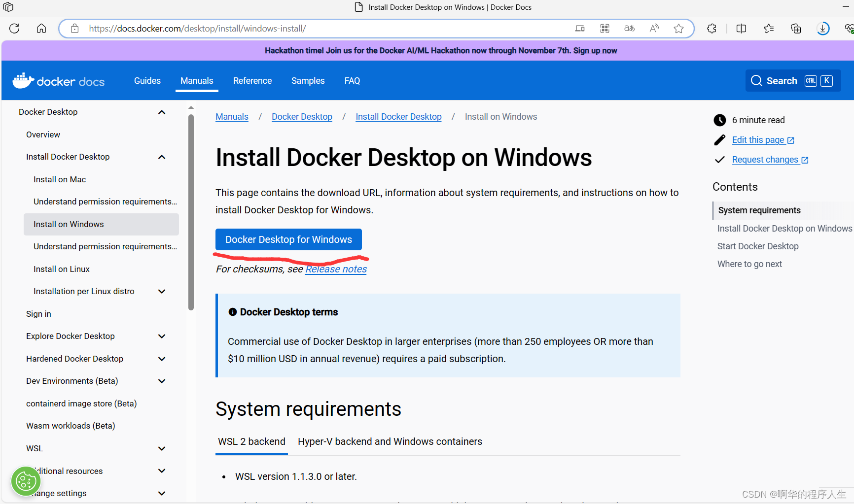
Task: Expand the Dev Environments (Beta) section
Action: (162, 381)
